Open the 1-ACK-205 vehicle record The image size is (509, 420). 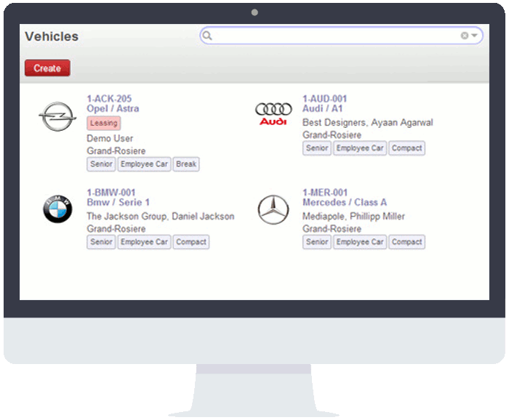coord(109,99)
